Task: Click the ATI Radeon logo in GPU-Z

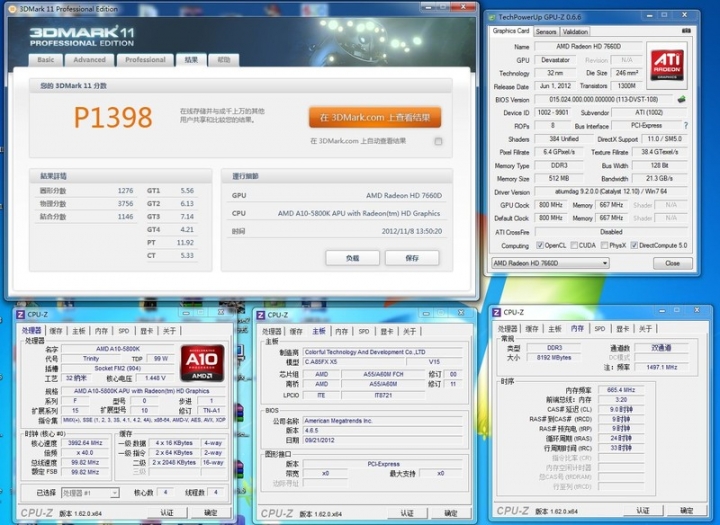Action: [667, 65]
